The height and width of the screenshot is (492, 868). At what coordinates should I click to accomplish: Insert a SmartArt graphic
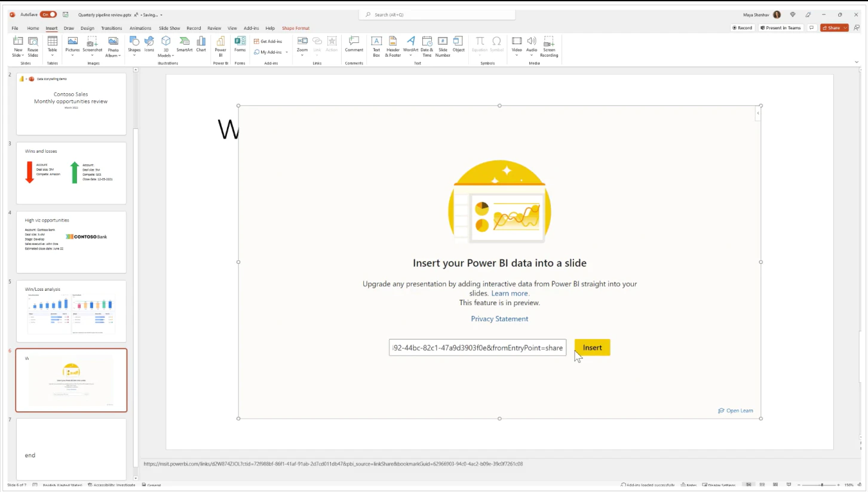pos(185,45)
